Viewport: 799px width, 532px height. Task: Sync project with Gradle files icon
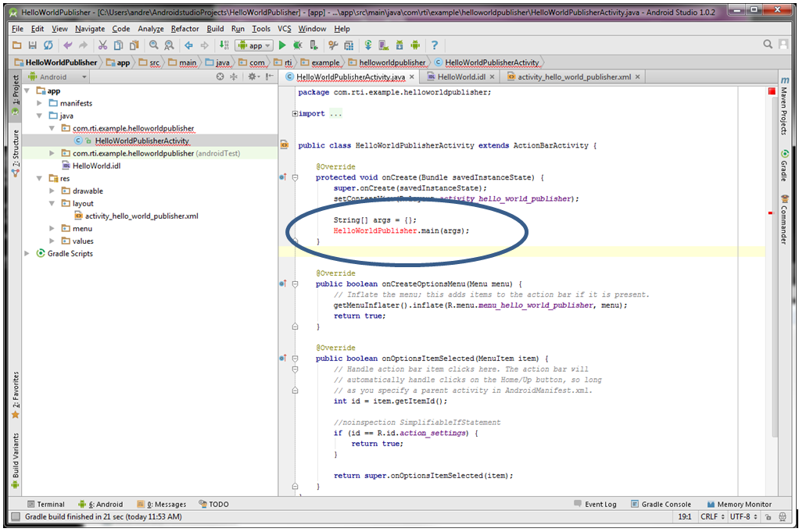pyautogui.click(x=368, y=45)
